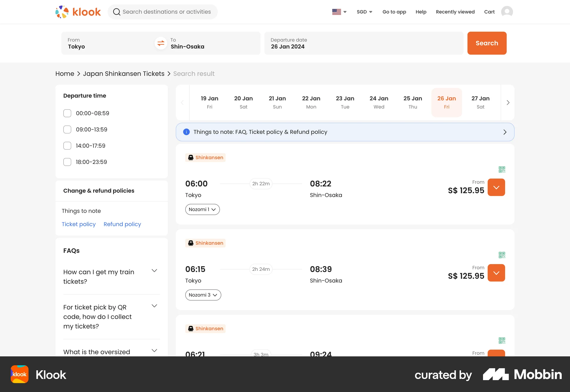Click the QR code icon on first train card
The width and height of the screenshot is (570, 392).
502,169
